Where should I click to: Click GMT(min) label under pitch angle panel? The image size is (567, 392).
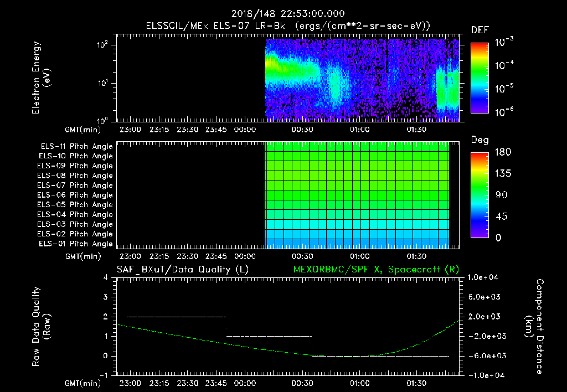click(83, 256)
